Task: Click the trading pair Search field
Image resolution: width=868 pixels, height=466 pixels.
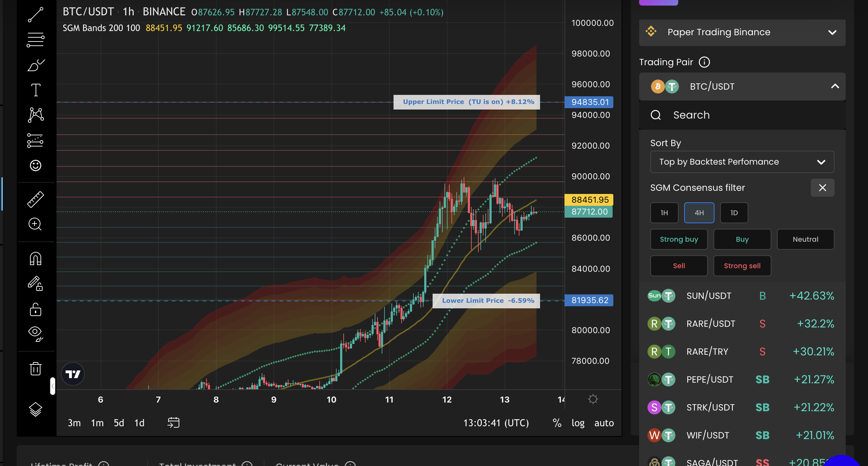Action: click(x=742, y=115)
